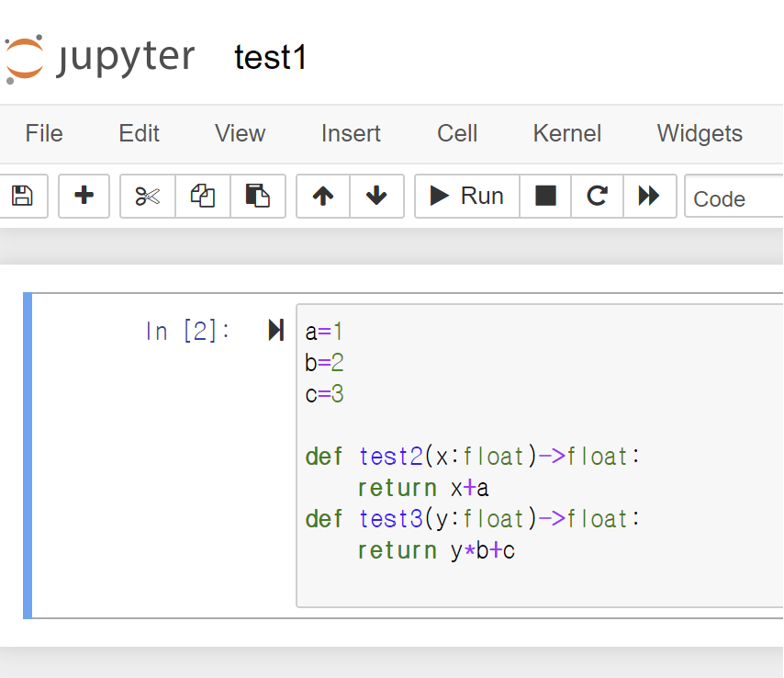Insert a new cell with the plus icon
The width and height of the screenshot is (784, 678).
pyautogui.click(x=84, y=196)
